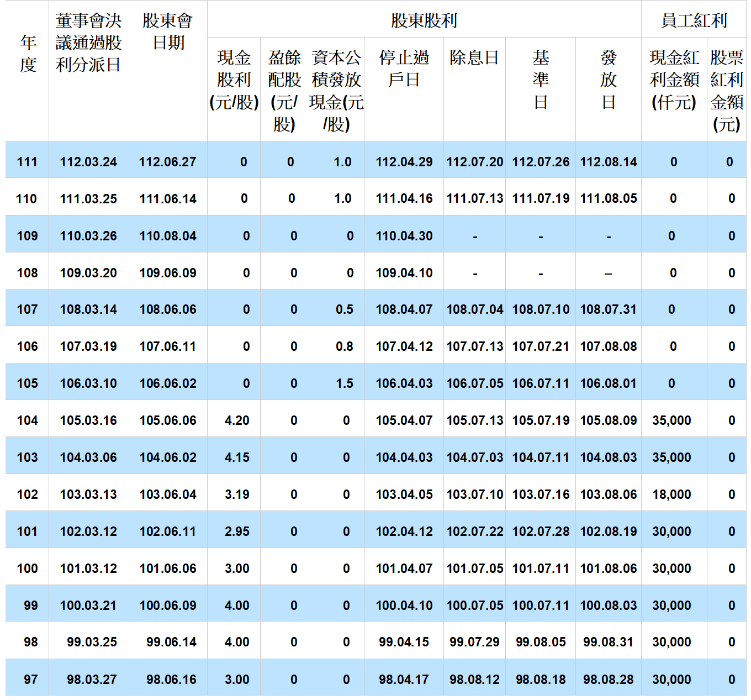The image size is (751, 700).
Task: Click the 現金股利(元/股) header
Action: 234,80
